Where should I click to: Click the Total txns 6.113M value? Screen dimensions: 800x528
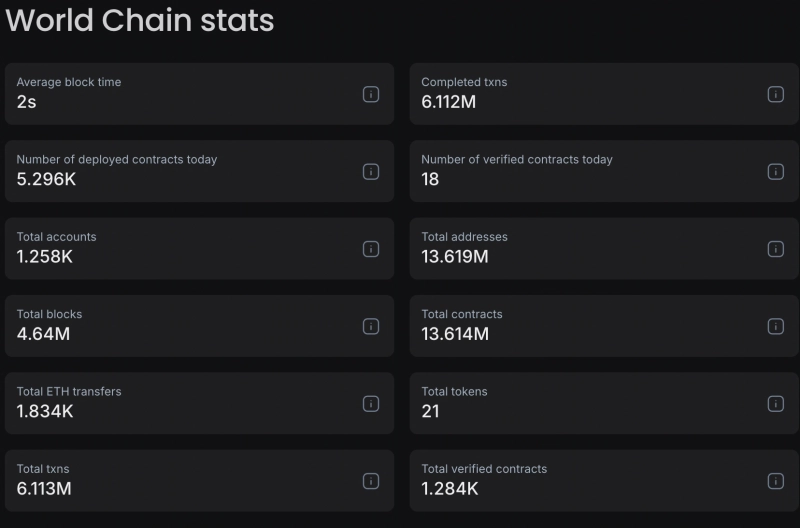coord(44,489)
